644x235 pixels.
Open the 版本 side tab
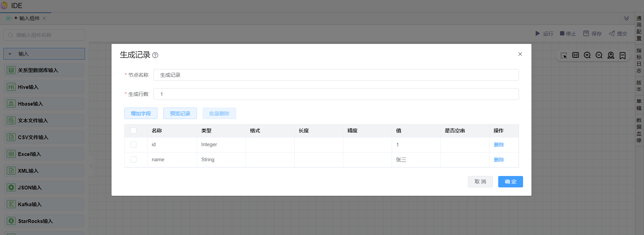[639, 86]
